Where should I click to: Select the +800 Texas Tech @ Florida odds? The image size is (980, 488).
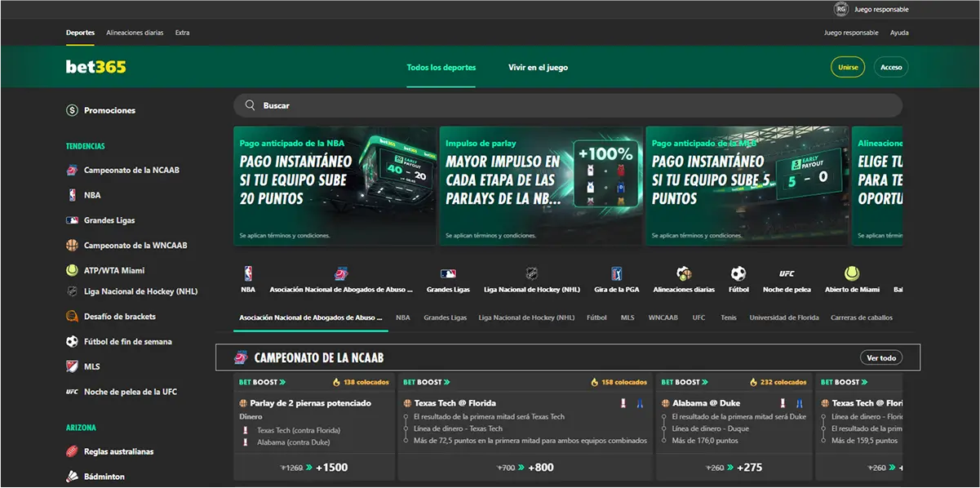[x=541, y=468]
